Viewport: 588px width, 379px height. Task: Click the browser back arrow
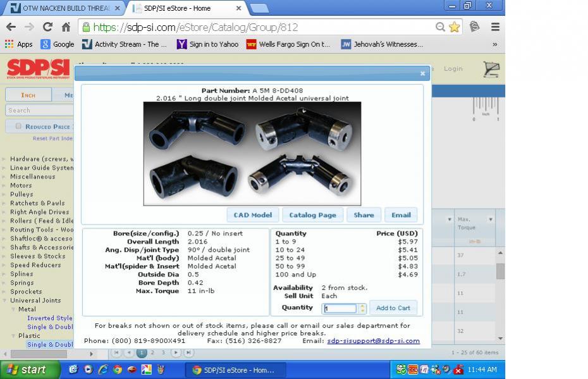[x=11, y=27]
